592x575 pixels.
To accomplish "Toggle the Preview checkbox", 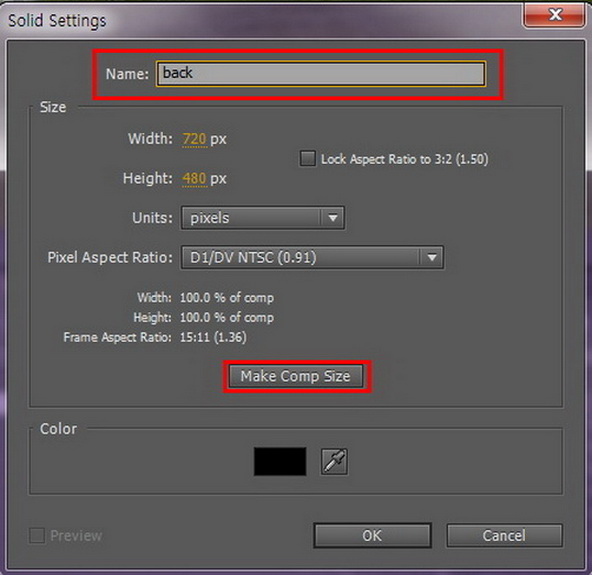I will click(x=37, y=535).
